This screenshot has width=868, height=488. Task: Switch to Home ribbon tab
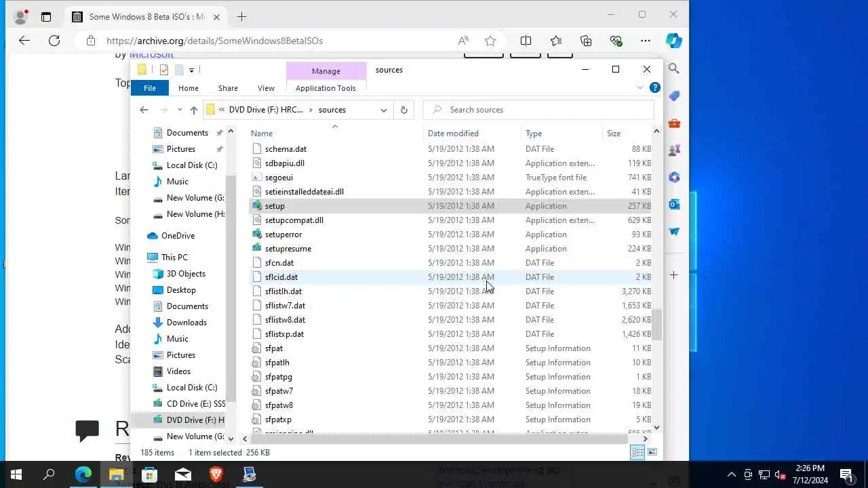point(189,88)
